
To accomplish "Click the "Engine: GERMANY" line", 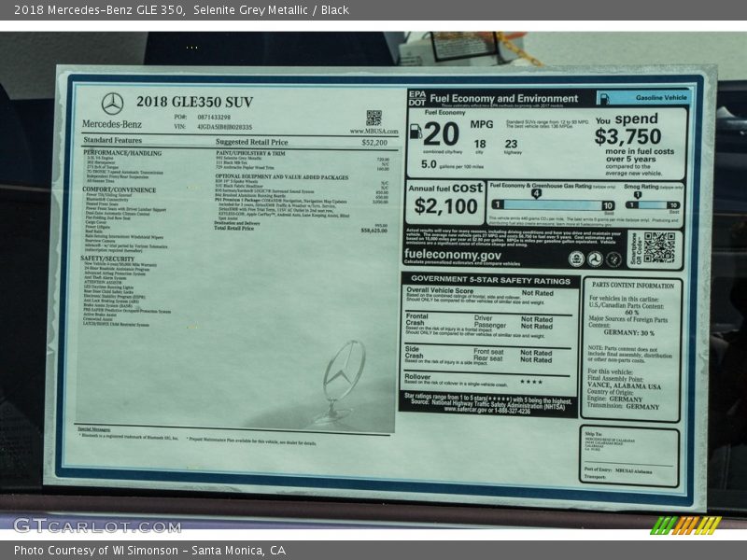I will coord(614,399).
